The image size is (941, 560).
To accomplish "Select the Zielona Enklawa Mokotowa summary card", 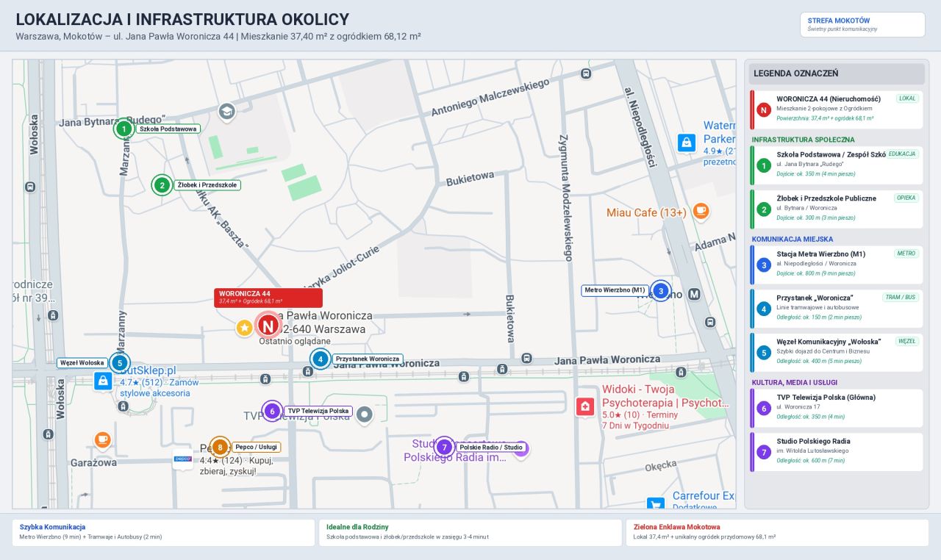I will [777, 533].
